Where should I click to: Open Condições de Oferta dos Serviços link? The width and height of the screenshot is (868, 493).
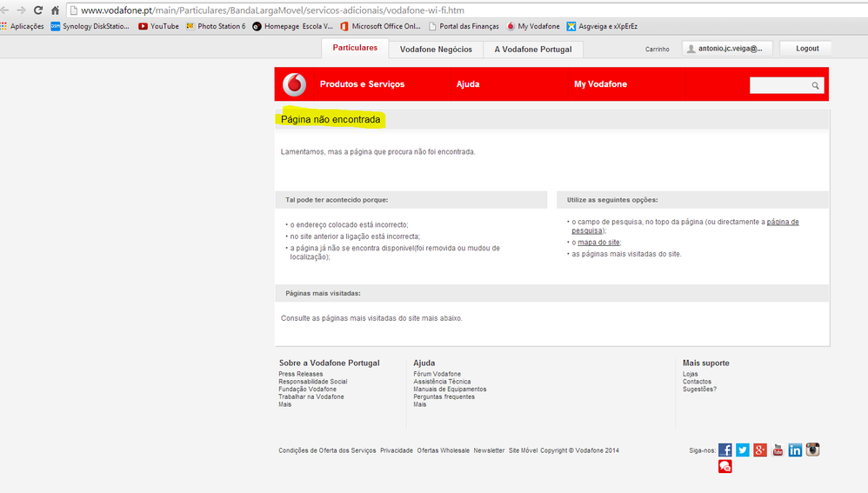pos(327,450)
